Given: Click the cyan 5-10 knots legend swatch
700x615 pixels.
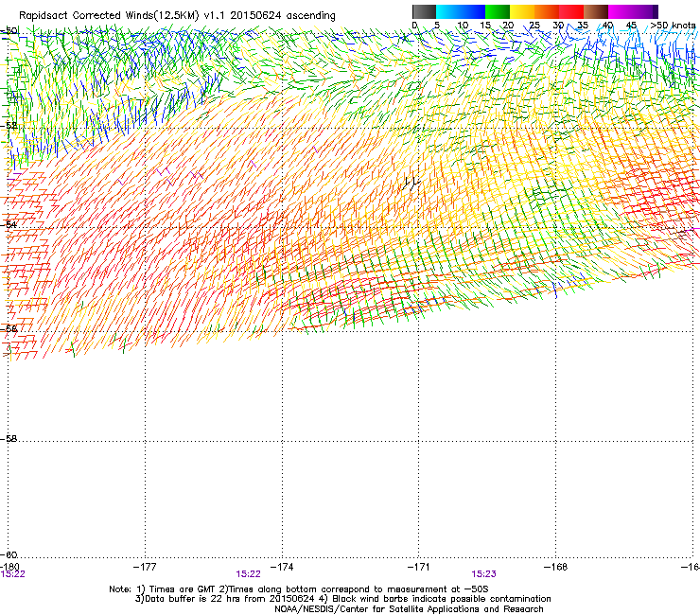Looking at the screenshot, I should coord(448,11).
